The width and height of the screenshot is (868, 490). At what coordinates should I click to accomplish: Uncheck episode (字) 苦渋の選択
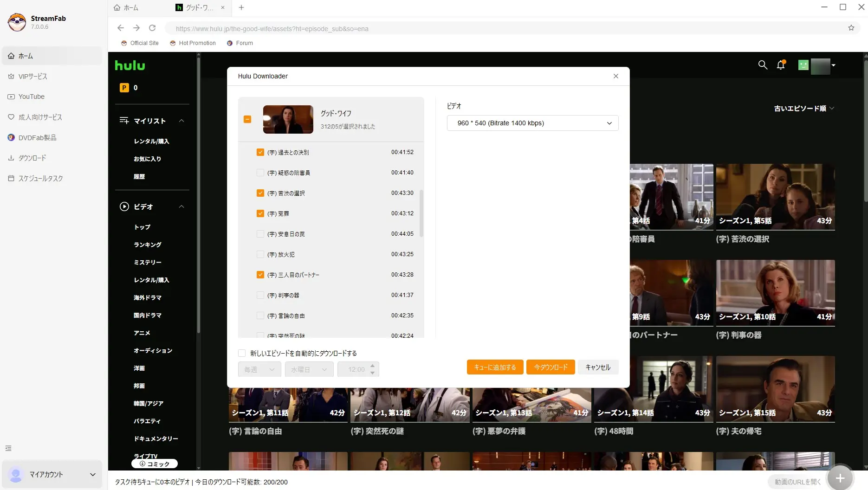[x=260, y=193]
